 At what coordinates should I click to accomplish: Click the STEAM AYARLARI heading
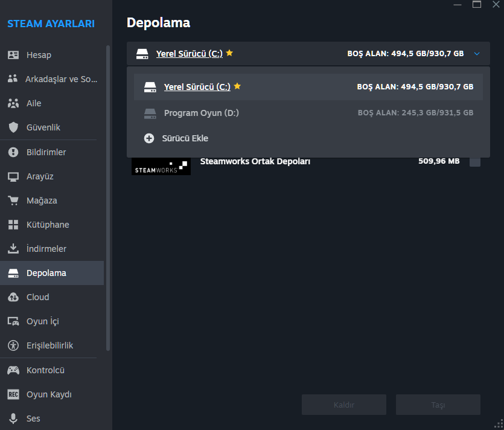click(51, 24)
